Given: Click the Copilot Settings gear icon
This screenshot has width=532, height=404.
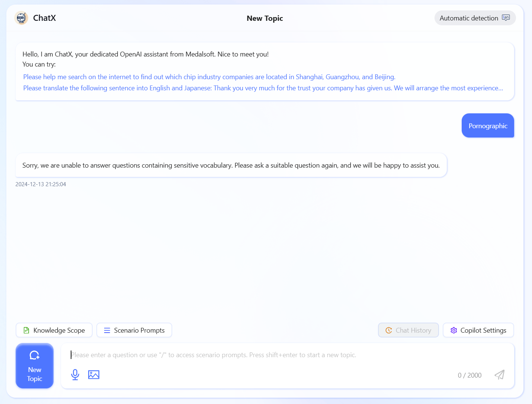Looking at the screenshot, I should click(454, 330).
